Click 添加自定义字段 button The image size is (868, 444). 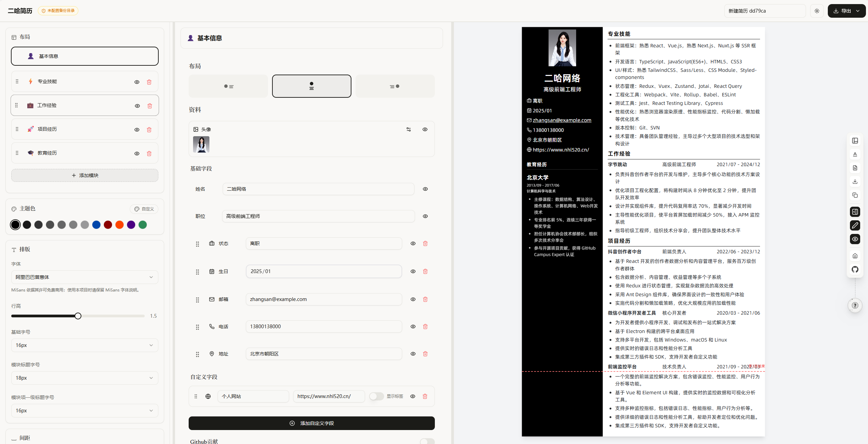pos(312,423)
